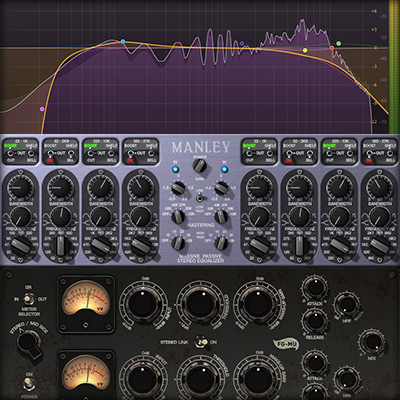Flip left channel 82-3K9 boost/cut switch
The image size is (400, 400).
[51, 153]
